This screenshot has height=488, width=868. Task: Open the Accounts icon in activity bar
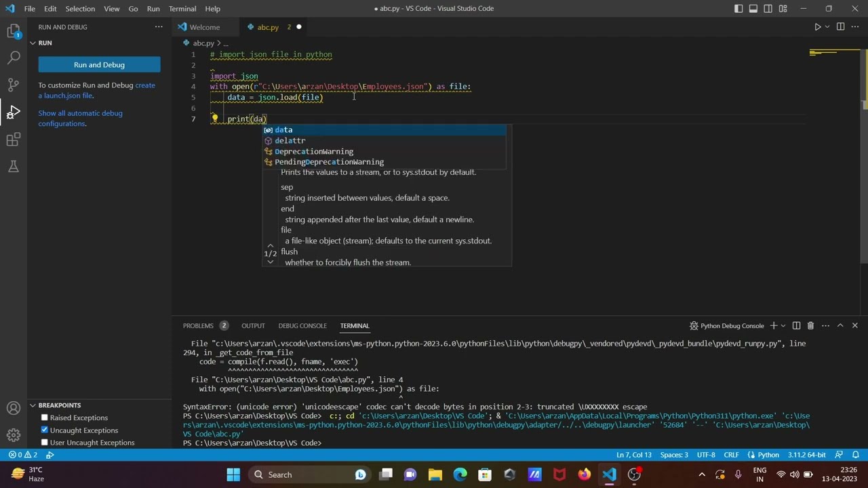[x=14, y=408]
